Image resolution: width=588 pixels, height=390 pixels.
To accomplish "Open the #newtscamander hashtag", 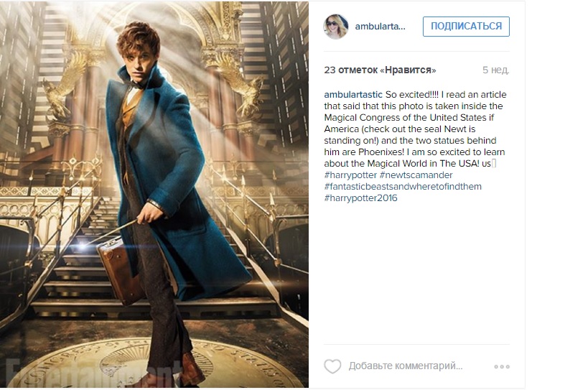I will tap(416, 175).
